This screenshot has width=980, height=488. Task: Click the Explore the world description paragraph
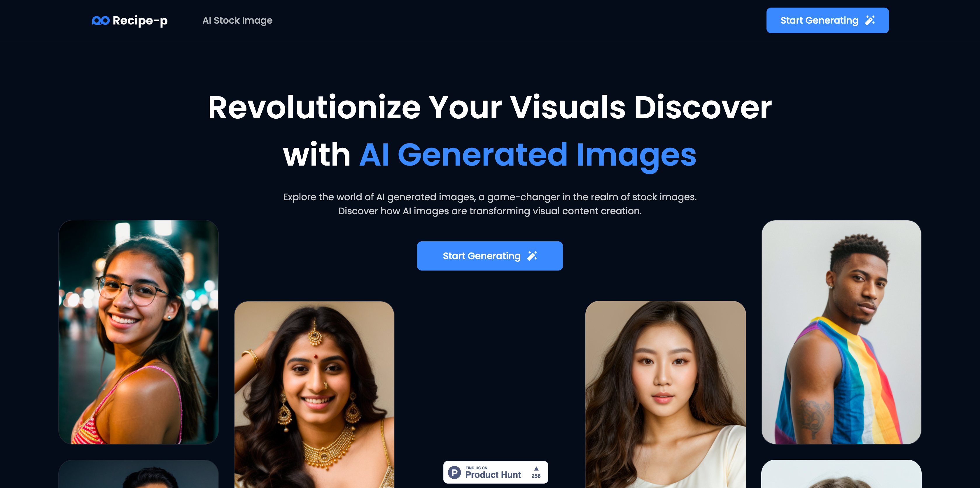pyautogui.click(x=490, y=204)
